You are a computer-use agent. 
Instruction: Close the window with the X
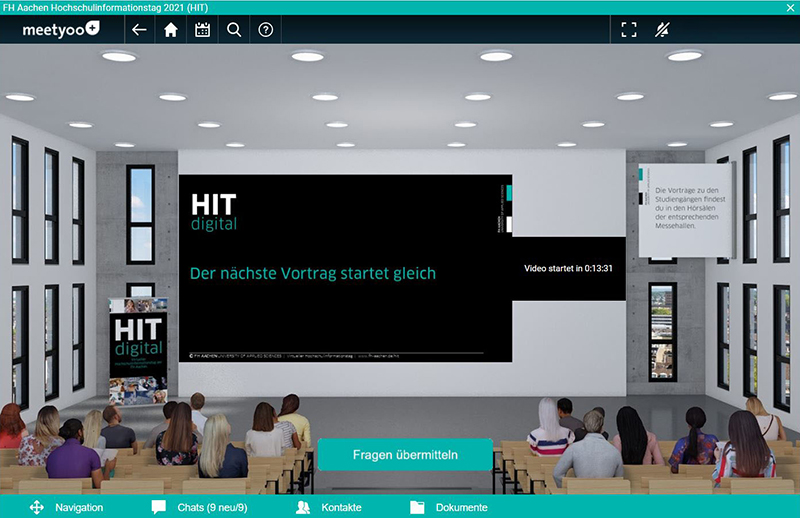(790, 7)
